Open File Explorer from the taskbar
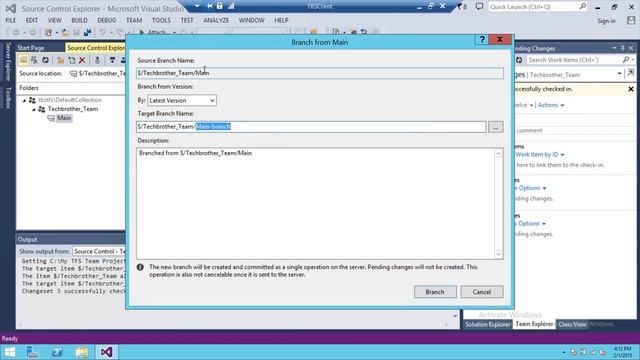 [x=82, y=352]
